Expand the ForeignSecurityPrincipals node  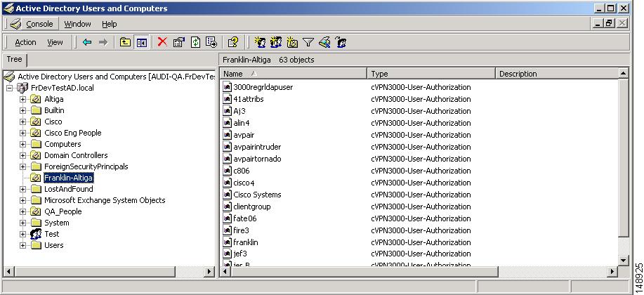pyautogui.click(x=23, y=166)
